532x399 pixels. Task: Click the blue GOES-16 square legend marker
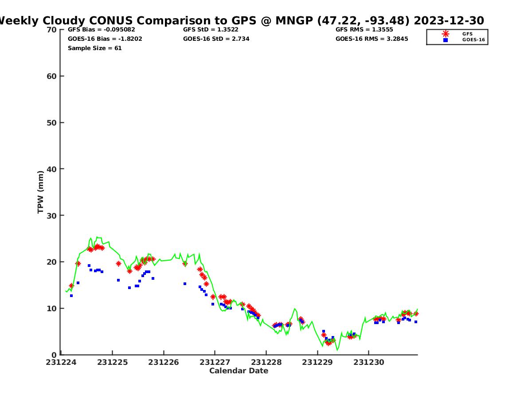[x=446, y=40]
